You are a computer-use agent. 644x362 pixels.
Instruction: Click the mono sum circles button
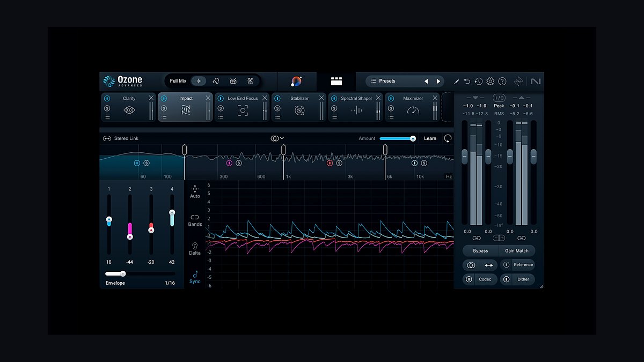click(471, 265)
